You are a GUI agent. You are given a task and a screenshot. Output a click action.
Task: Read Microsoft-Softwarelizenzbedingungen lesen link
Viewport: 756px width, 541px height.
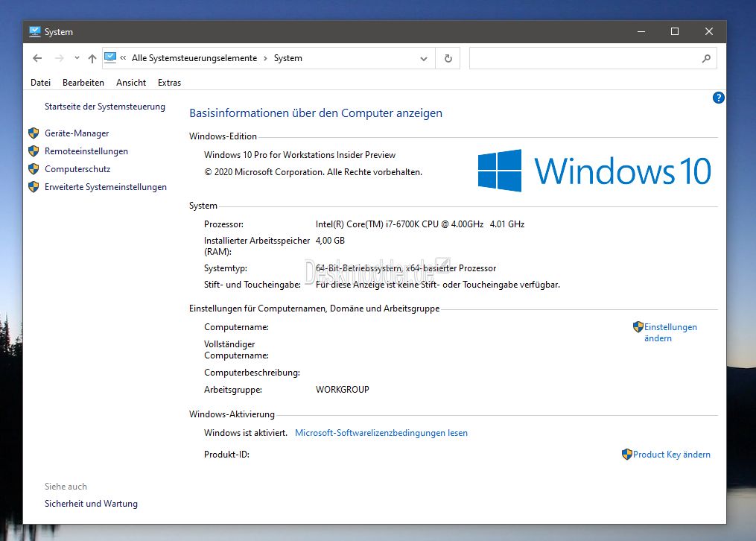pos(381,432)
